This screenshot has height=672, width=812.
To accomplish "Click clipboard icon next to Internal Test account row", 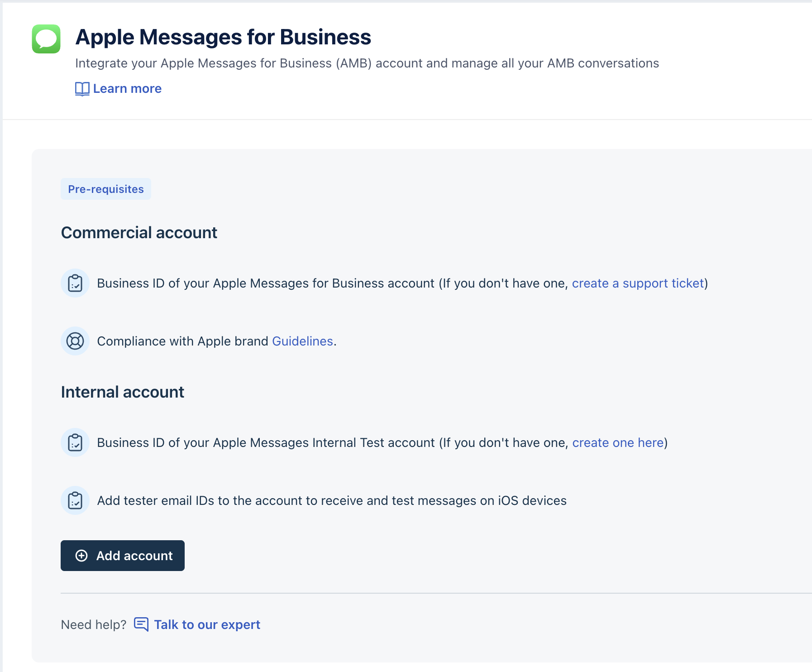I will tap(75, 442).
